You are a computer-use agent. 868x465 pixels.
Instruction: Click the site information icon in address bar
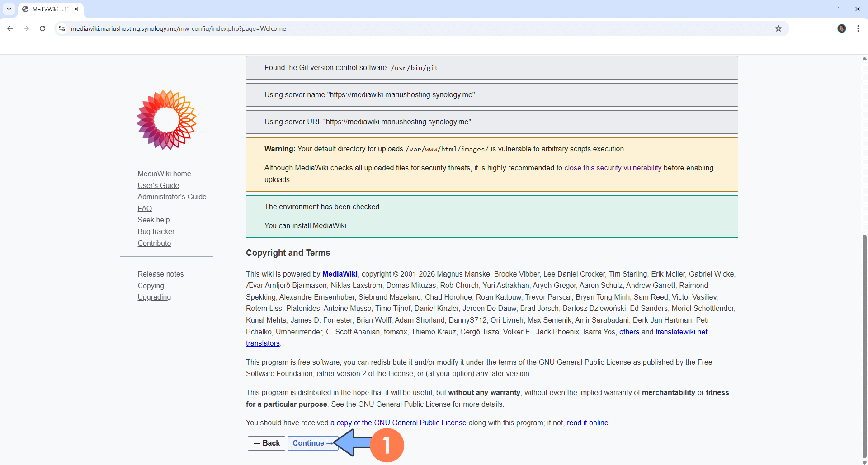(x=61, y=28)
